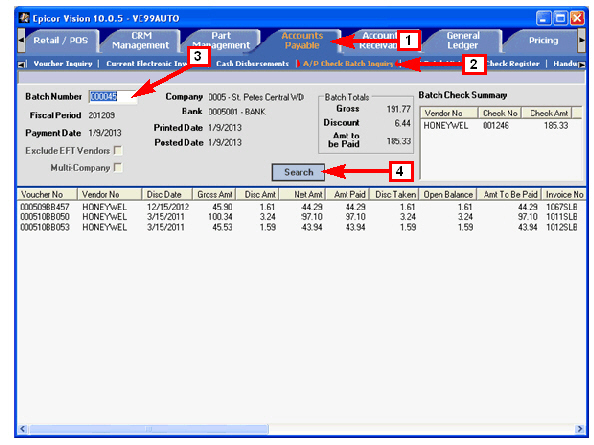Click check amount 185.33 in summary list
594x445 pixels.
[556, 125]
